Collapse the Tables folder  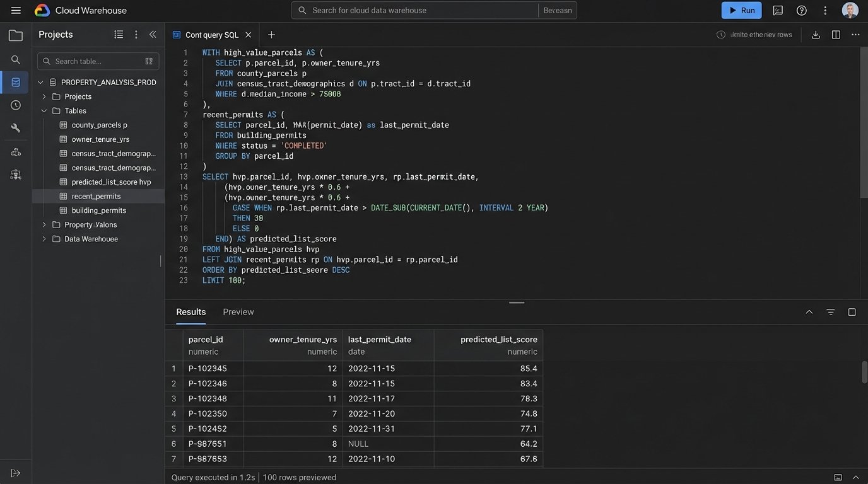point(44,111)
